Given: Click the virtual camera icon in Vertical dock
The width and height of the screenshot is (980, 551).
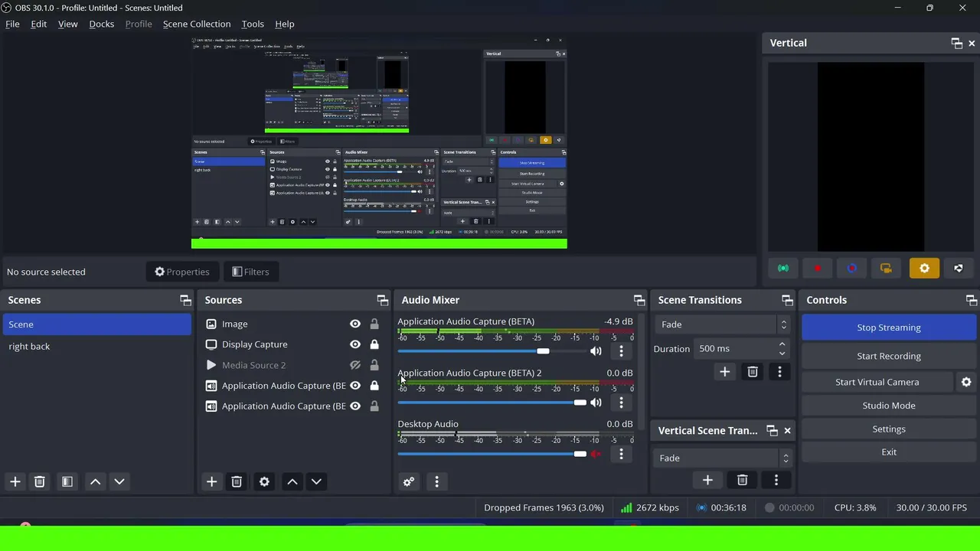Looking at the screenshot, I should pyautogui.click(x=886, y=269).
